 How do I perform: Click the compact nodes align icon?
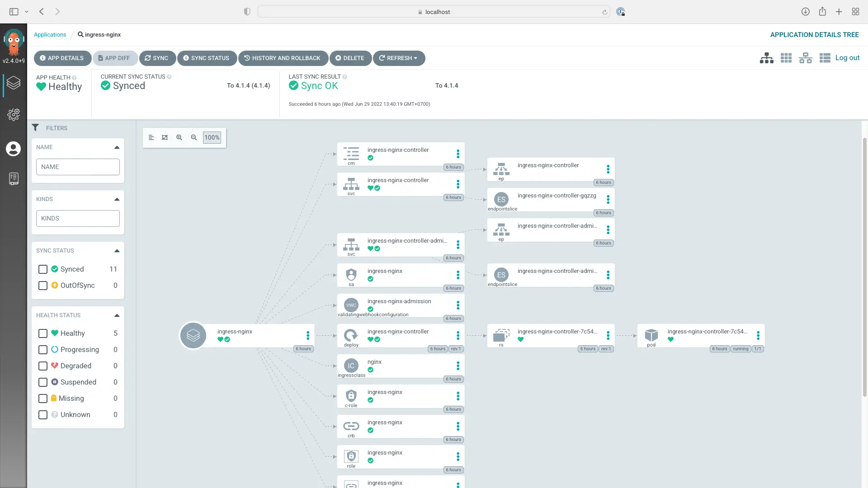tap(151, 137)
